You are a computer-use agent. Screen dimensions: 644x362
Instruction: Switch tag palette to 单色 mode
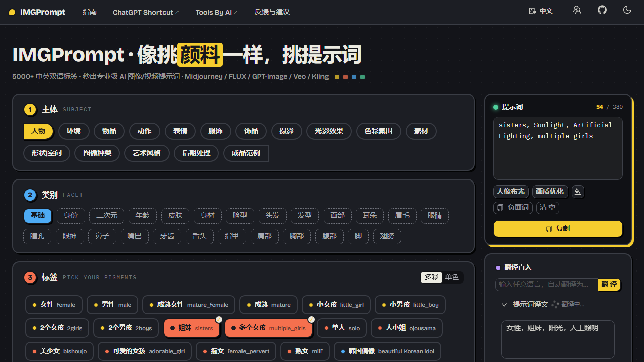click(452, 277)
